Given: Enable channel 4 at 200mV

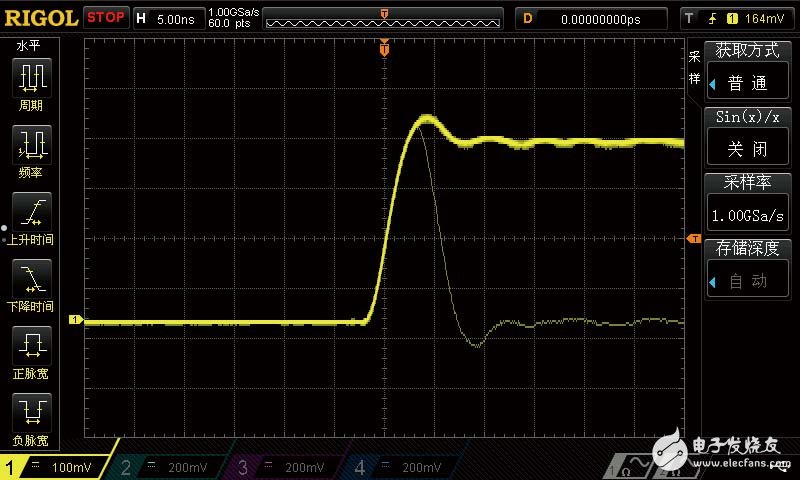Looking at the screenshot, I should pyautogui.click(x=402, y=467).
